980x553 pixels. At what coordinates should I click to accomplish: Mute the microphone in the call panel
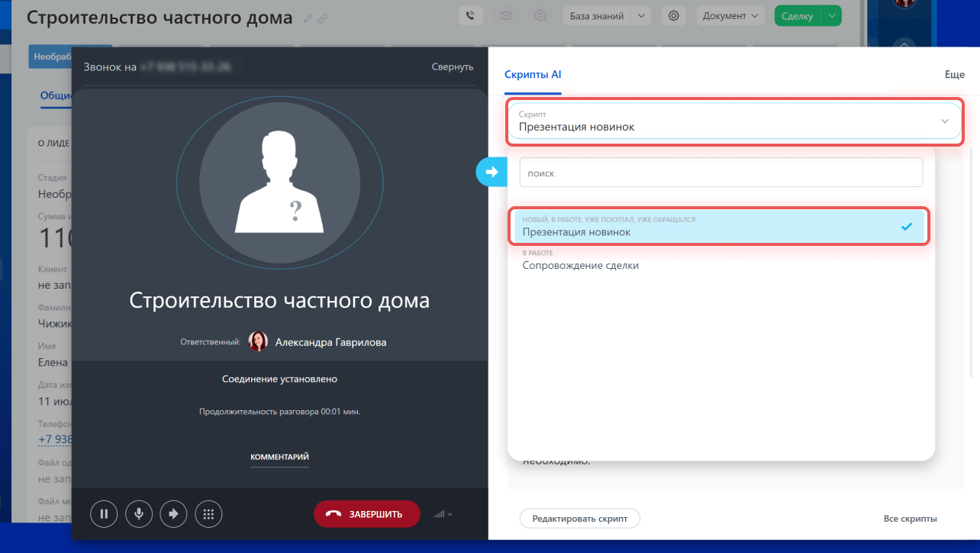tap(139, 514)
